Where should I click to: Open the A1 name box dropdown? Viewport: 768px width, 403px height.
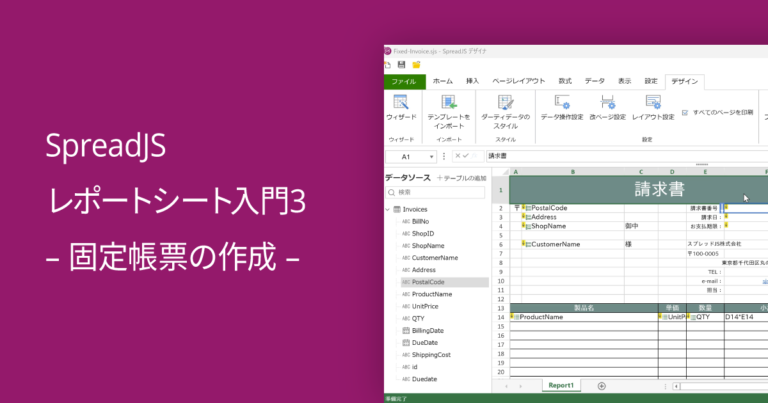click(431, 157)
